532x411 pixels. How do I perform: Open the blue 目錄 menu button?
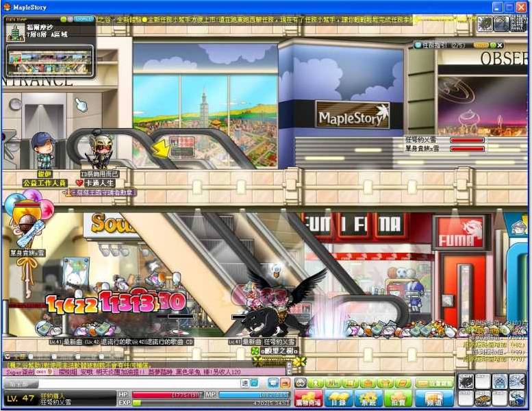(x=338, y=398)
